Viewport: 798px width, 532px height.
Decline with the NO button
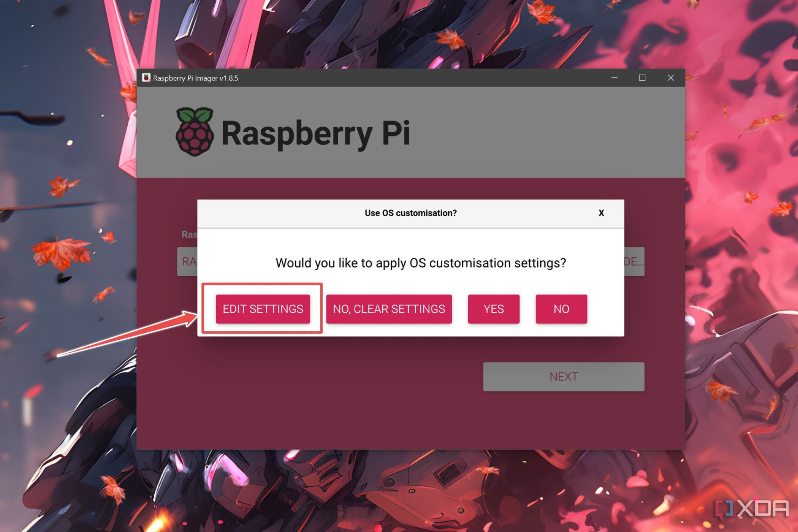click(x=561, y=309)
